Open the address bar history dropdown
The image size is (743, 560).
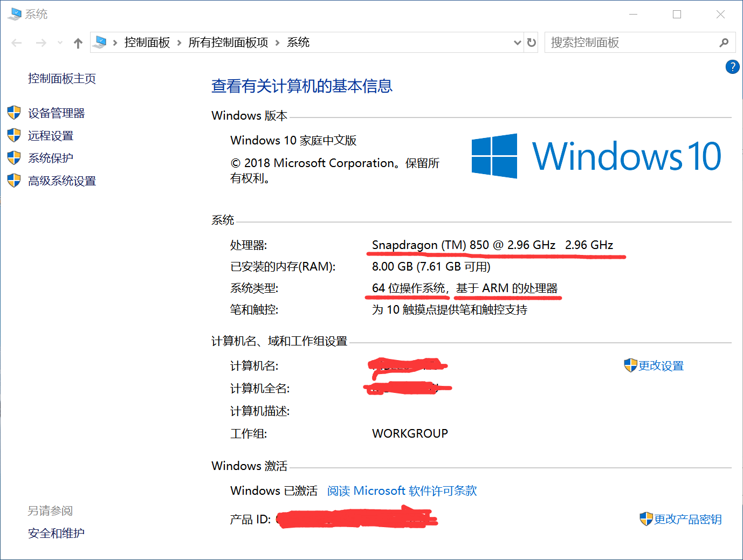pos(517,43)
